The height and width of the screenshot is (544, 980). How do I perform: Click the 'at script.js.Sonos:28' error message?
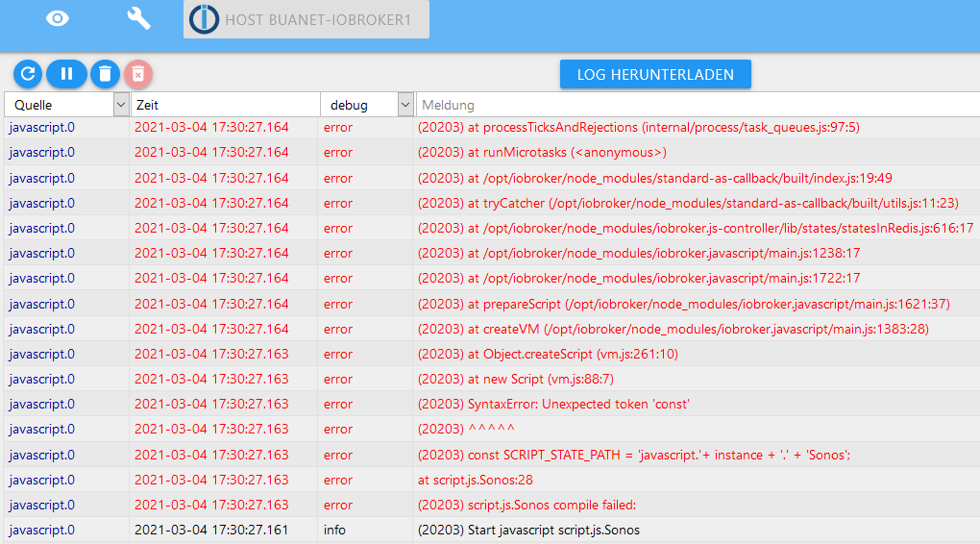click(x=475, y=480)
